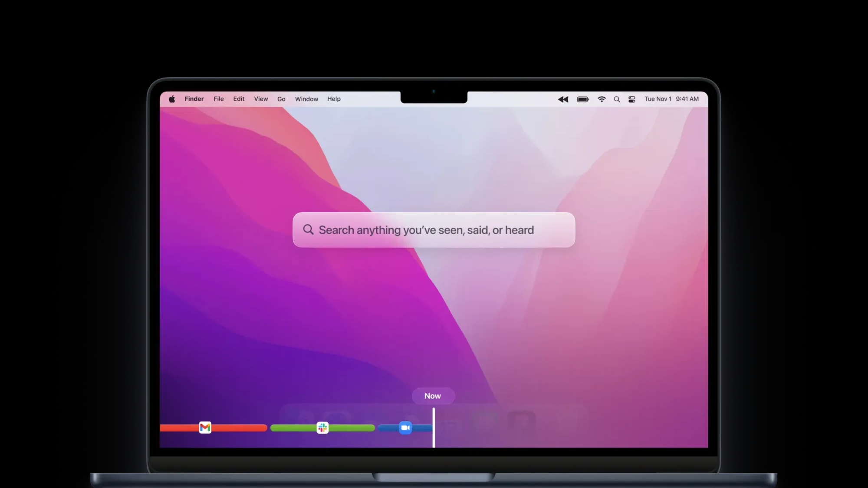Open the View menu

click(261, 99)
